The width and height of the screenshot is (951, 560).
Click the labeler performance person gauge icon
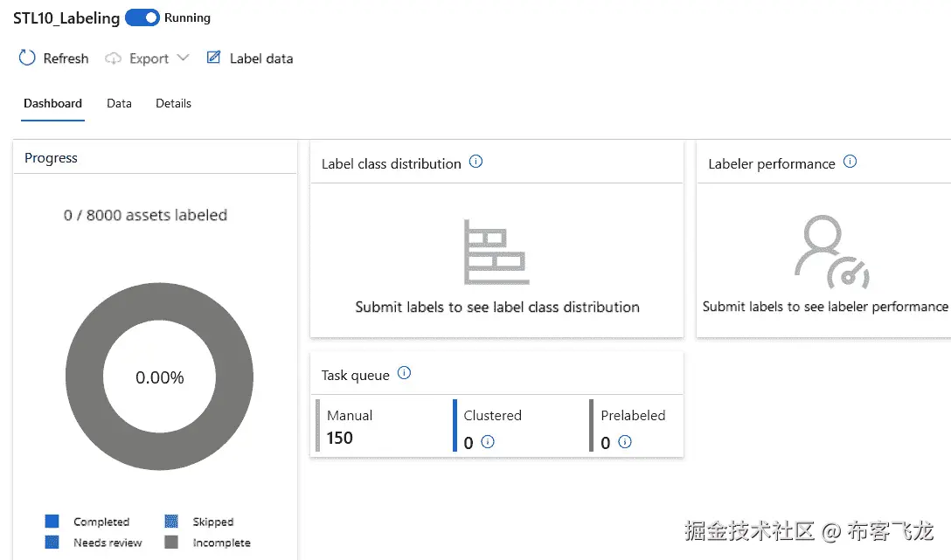click(x=830, y=253)
